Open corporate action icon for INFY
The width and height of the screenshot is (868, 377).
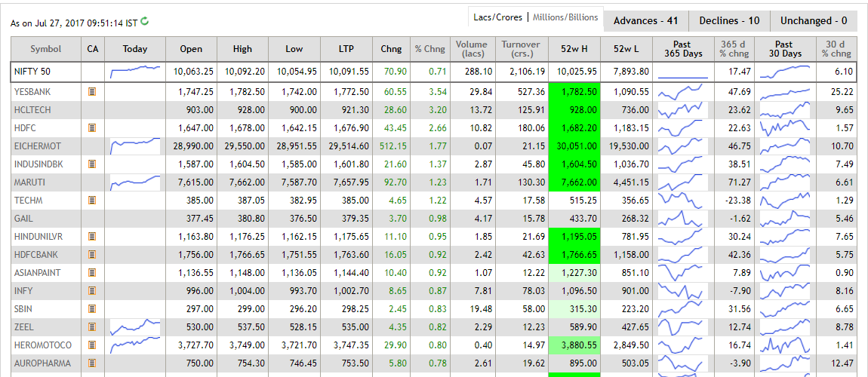92,291
